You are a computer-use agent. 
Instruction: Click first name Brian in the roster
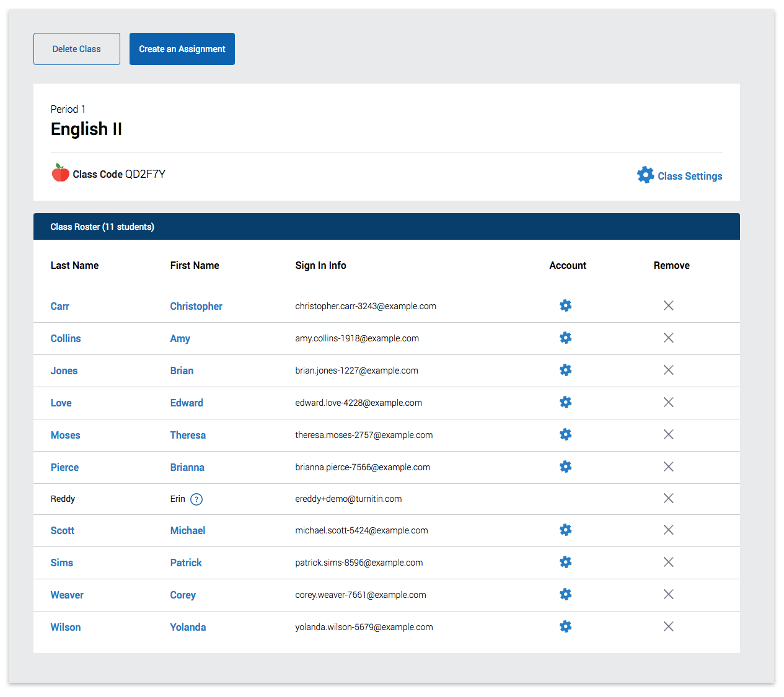coord(182,370)
